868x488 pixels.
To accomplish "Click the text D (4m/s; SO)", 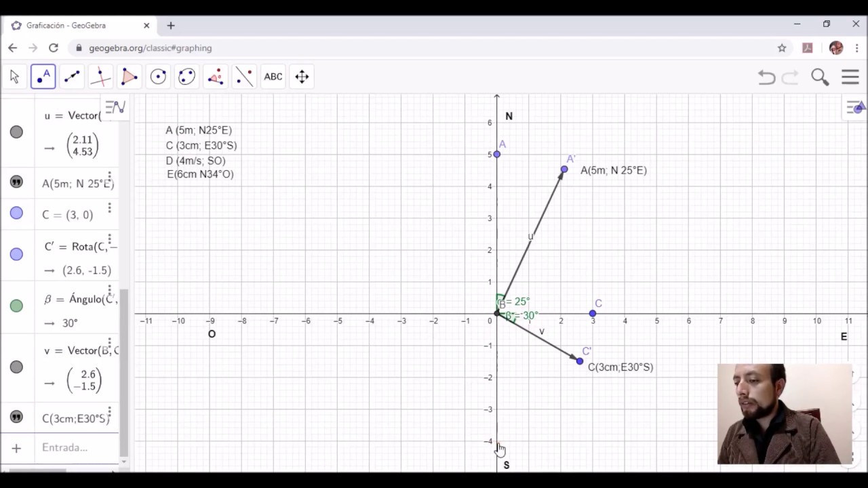I will 195,161.
